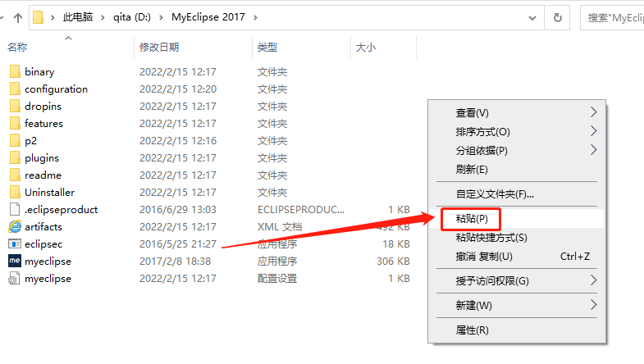The width and height of the screenshot is (644, 364).
Task: Expand chevron after qita (D:) in breadcrumb
Action: [161, 18]
